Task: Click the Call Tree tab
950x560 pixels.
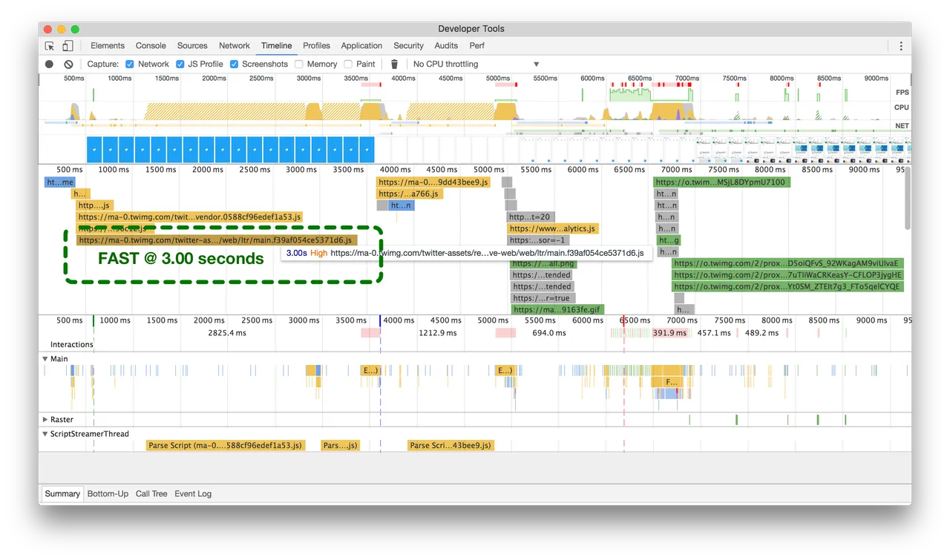Action: point(151,493)
